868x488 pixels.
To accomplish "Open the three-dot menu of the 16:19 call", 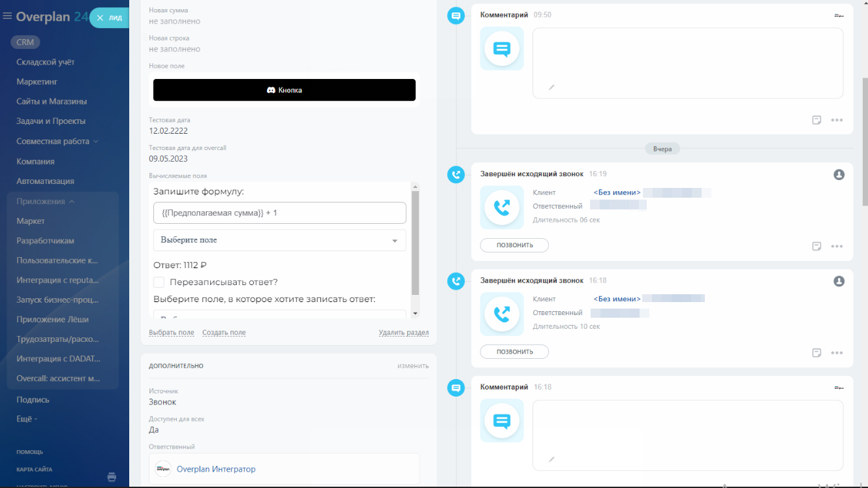I will (x=837, y=246).
